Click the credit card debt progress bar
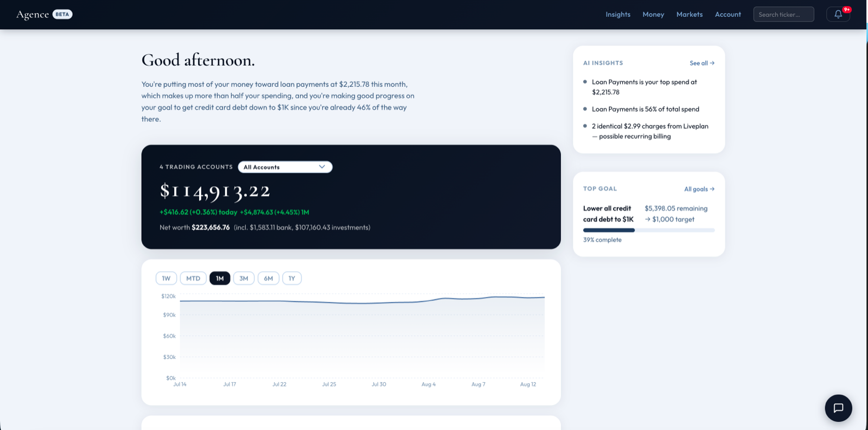Viewport: 868px width, 430px height. coord(649,230)
